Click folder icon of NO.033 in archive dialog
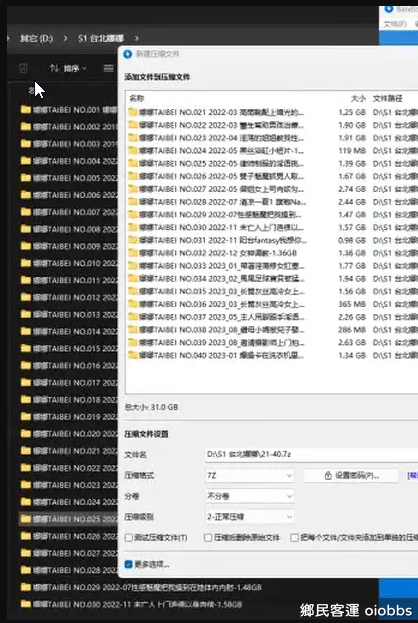The height and width of the screenshot is (623, 418). click(x=133, y=265)
